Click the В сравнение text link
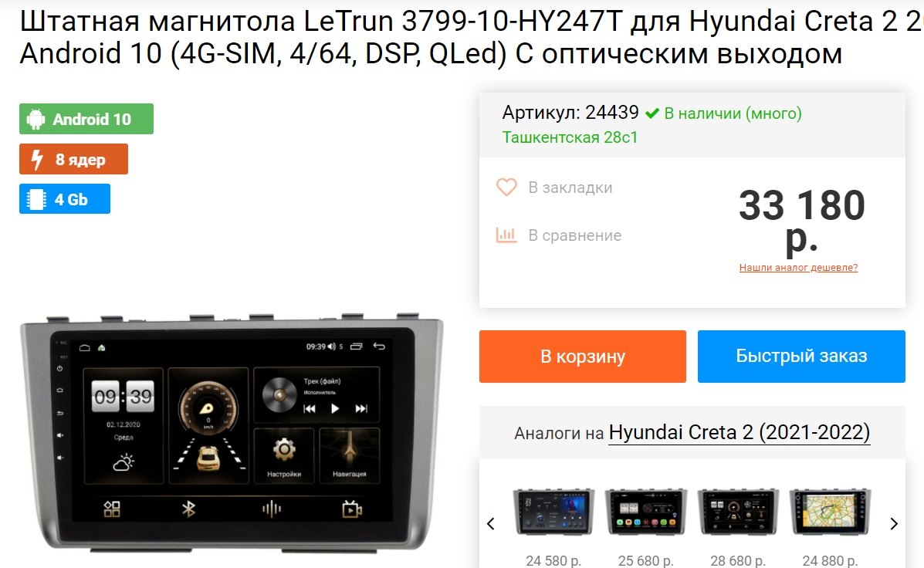The image size is (924, 568). click(574, 235)
